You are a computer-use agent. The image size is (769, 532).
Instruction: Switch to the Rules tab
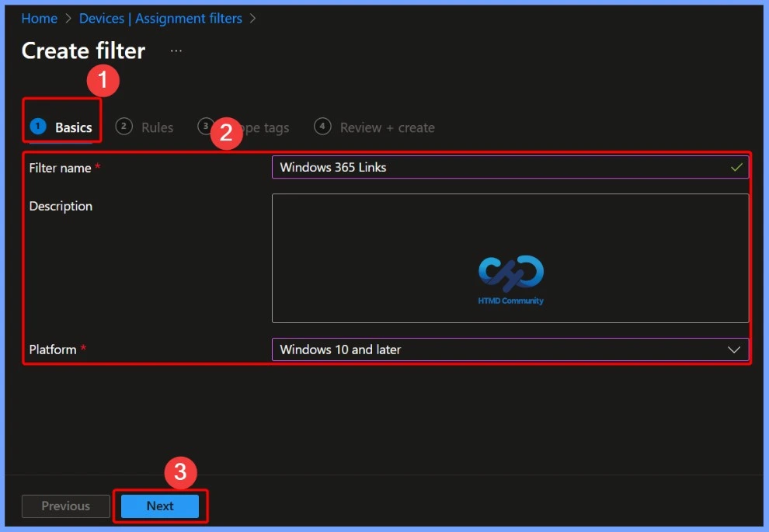tap(157, 127)
